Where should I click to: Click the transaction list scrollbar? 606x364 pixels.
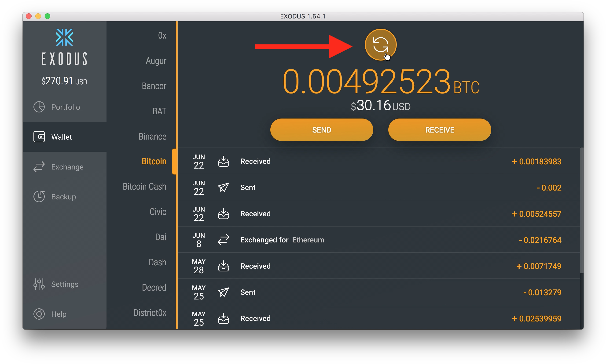click(582, 210)
